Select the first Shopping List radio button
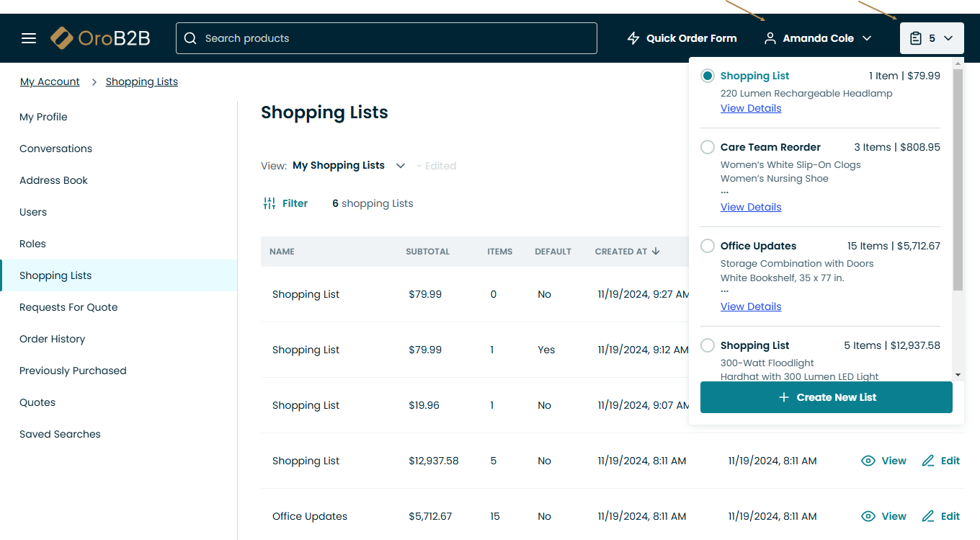The height and width of the screenshot is (540, 980). (x=708, y=76)
